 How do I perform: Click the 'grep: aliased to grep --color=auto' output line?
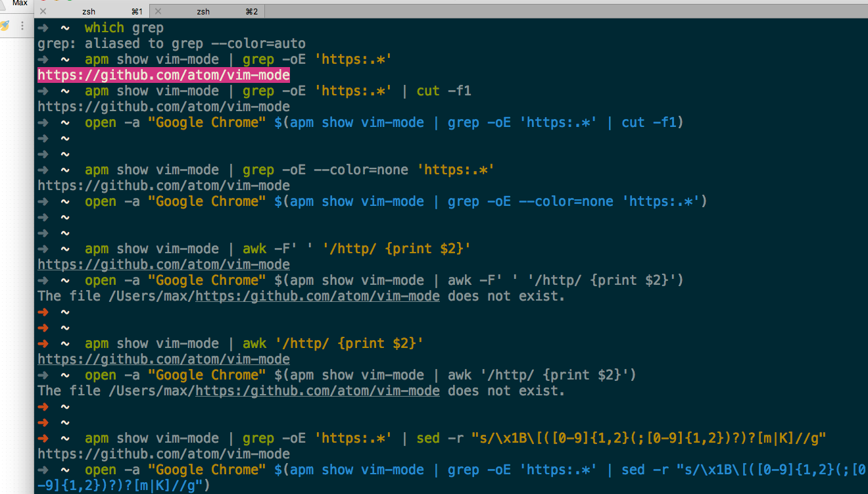(x=172, y=43)
